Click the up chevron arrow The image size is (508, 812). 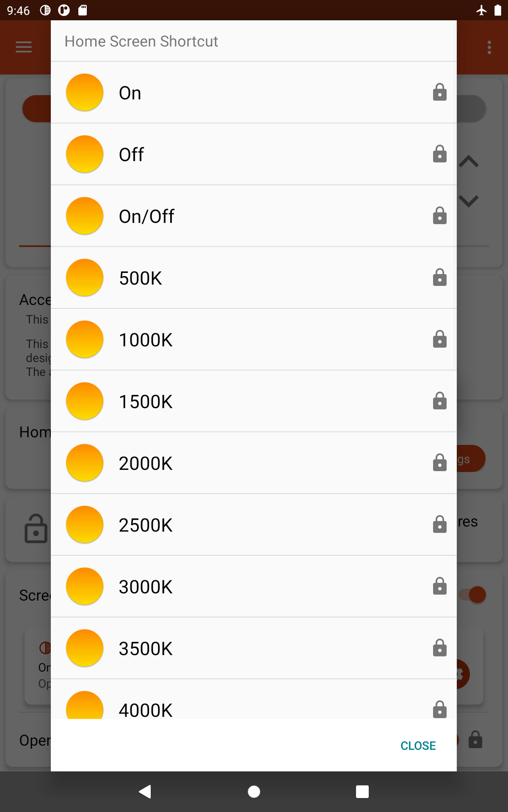(469, 162)
